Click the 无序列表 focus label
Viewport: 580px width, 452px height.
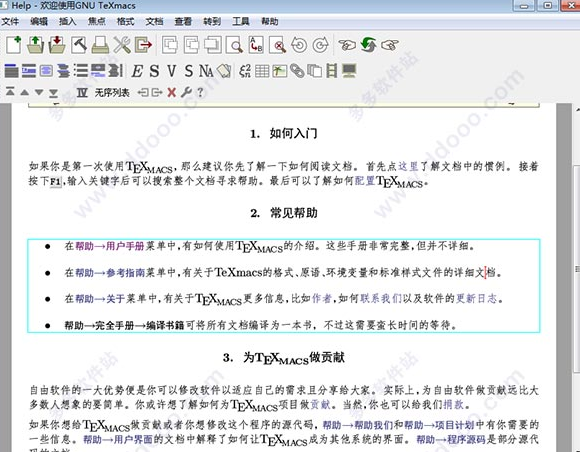tap(112, 92)
